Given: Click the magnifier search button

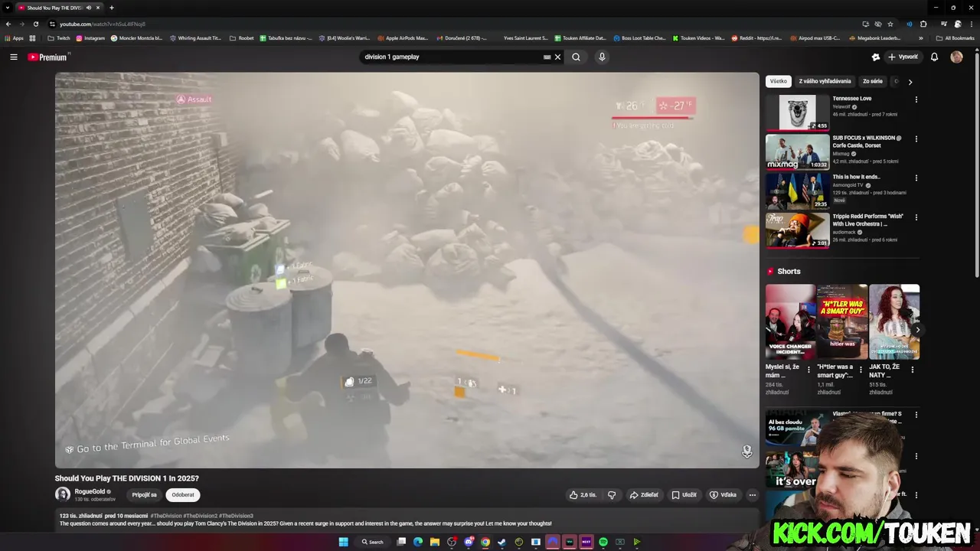Looking at the screenshot, I should point(576,57).
